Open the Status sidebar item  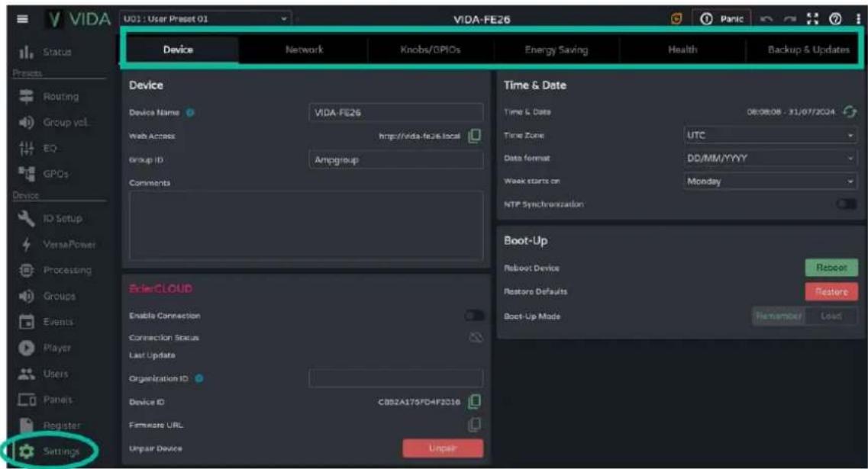pyautogui.click(x=45, y=52)
